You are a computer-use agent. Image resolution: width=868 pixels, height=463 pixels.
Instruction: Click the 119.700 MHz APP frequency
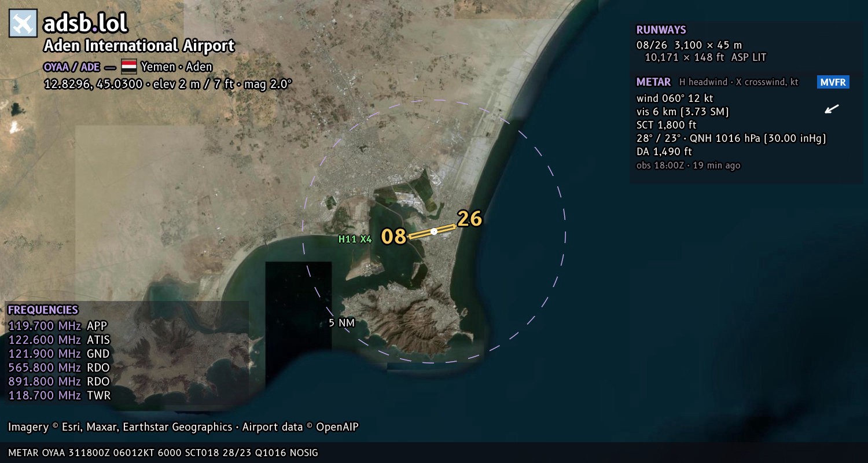[x=58, y=326]
